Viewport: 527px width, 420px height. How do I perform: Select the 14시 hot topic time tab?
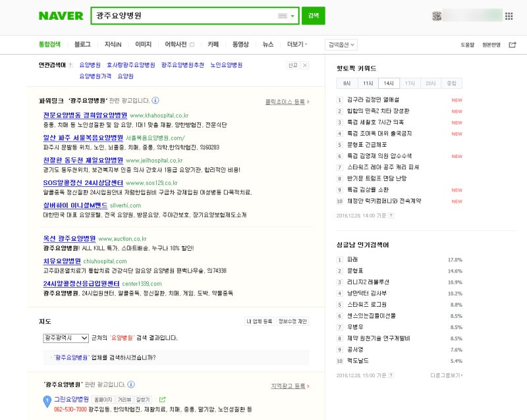tap(389, 84)
